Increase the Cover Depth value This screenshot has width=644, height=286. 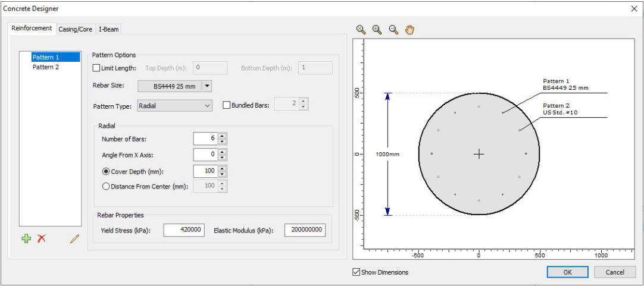coord(222,168)
